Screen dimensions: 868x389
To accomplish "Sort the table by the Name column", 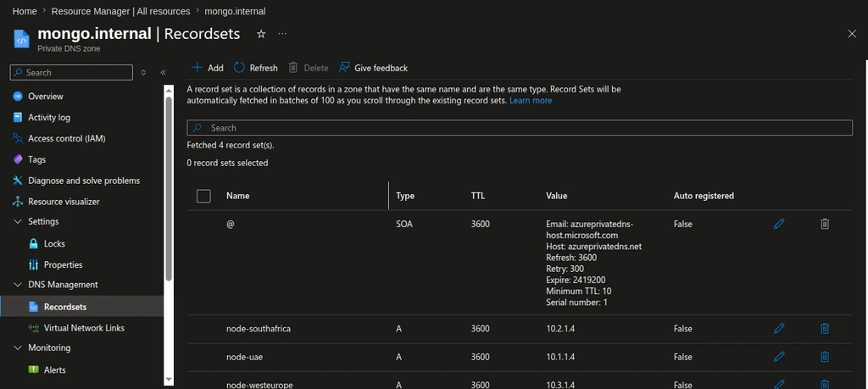I will tap(238, 196).
